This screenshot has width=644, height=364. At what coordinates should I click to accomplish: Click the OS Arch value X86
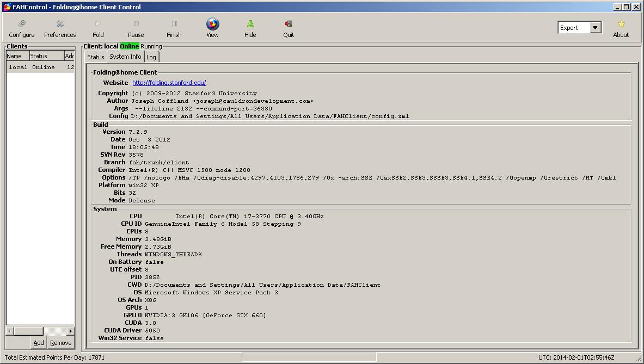click(150, 300)
